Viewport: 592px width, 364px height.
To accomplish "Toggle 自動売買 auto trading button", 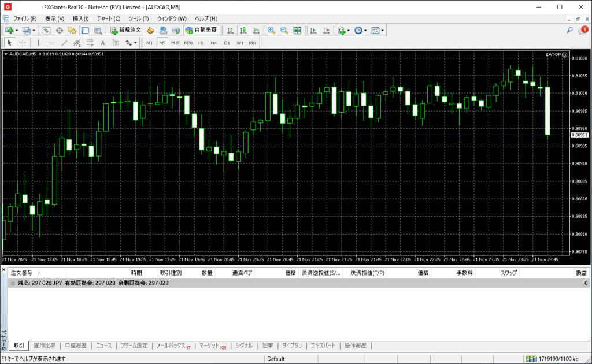I will click(201, 30).
